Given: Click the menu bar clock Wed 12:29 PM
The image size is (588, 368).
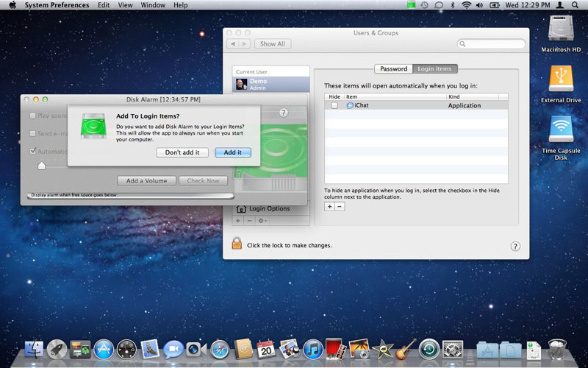Looking at the screenshot, I should [x=528, y=5].
